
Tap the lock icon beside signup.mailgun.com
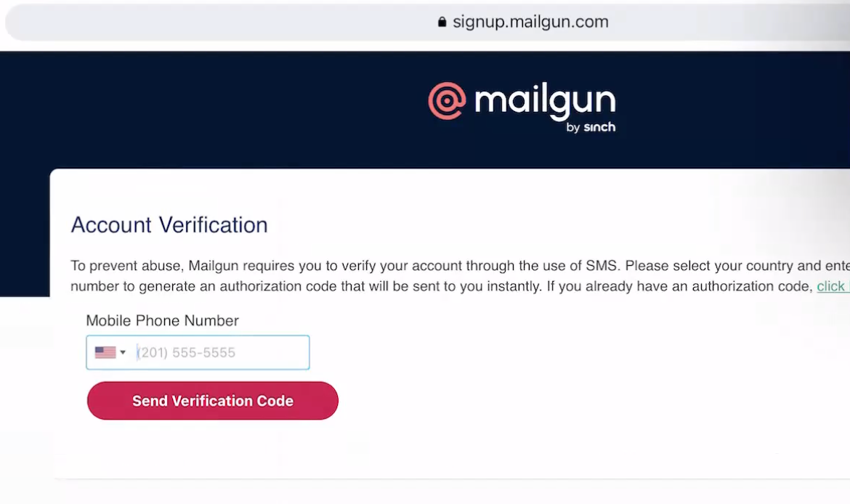pos(442,21)
